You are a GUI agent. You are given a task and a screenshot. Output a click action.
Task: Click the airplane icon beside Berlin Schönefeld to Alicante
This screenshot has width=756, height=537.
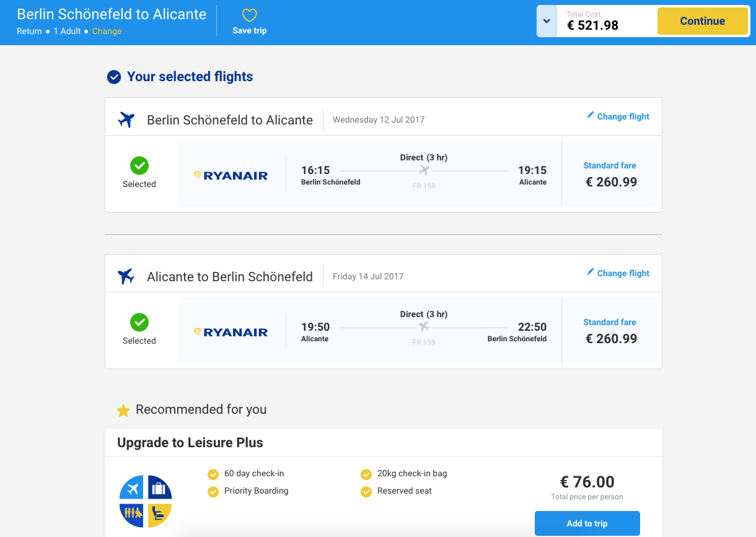point(126,120)
